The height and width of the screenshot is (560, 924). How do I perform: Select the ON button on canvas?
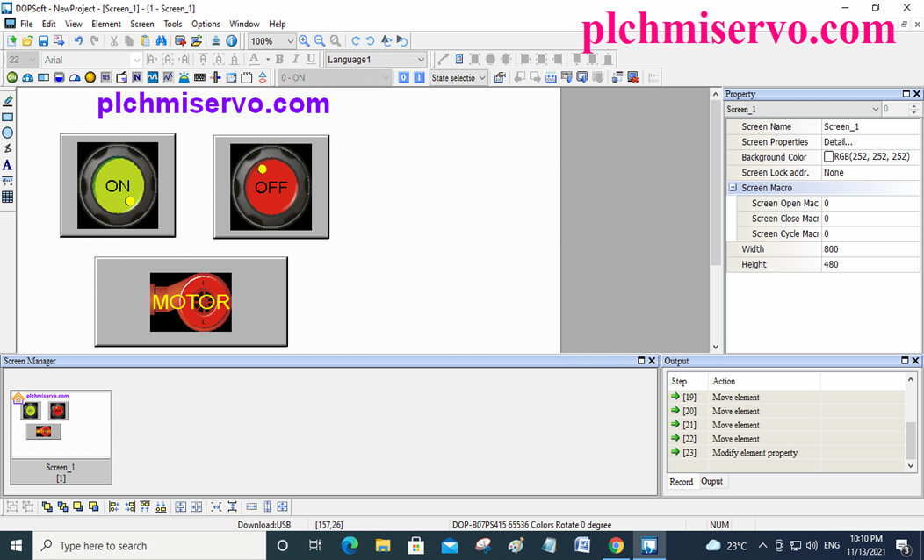[118, 185]
